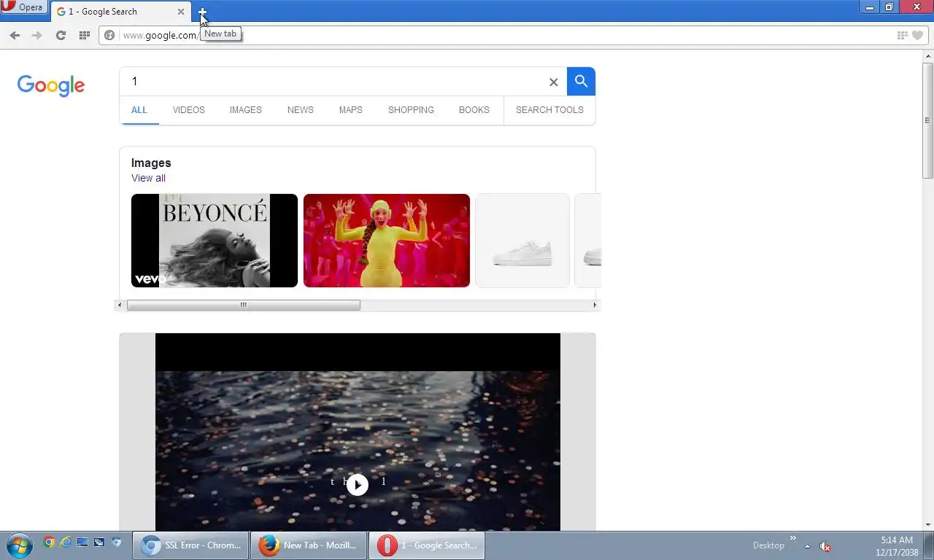Open the SEARCH TOOLS options
Viewport: 934px width, 560px height.
549,110
